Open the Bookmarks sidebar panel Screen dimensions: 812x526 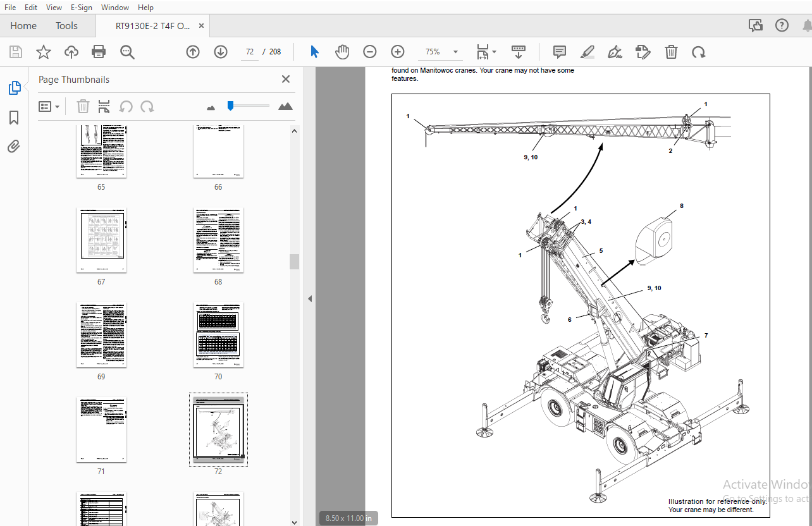click(14, 118)
